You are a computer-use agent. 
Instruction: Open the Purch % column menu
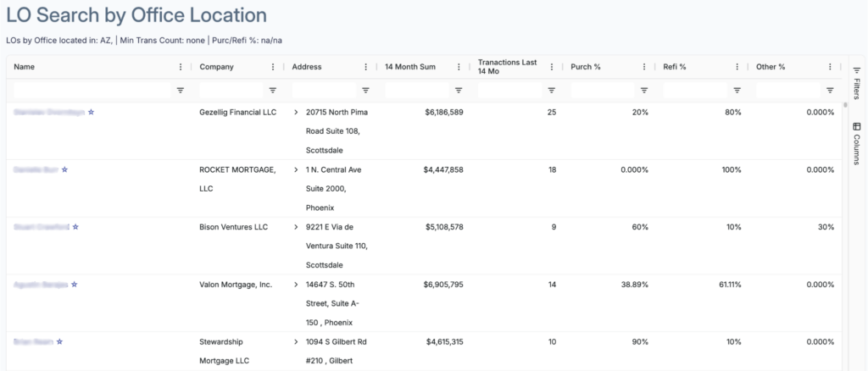(644, 67)
